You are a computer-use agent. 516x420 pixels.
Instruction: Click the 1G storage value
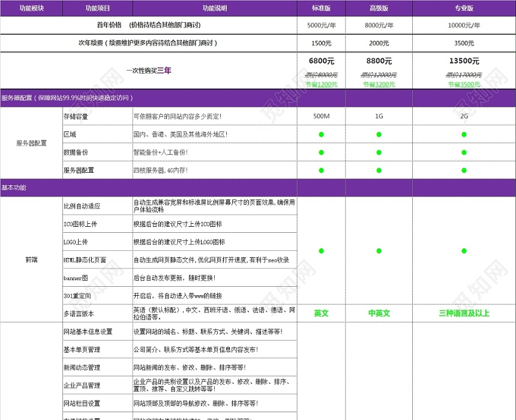coord(379,116)
